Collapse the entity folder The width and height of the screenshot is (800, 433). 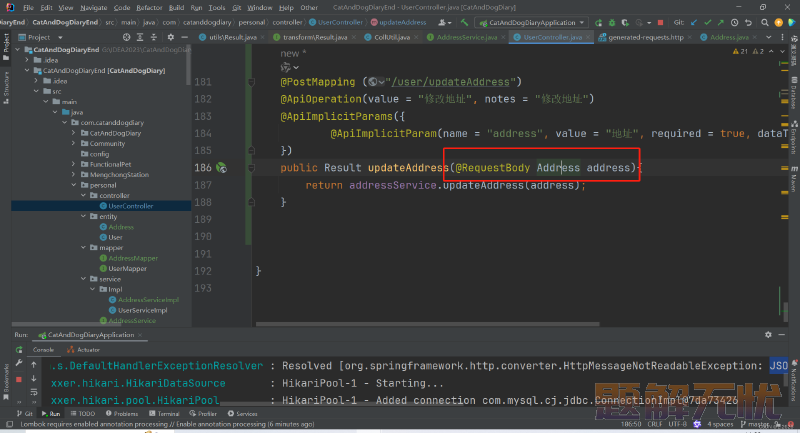coord(84,216)
